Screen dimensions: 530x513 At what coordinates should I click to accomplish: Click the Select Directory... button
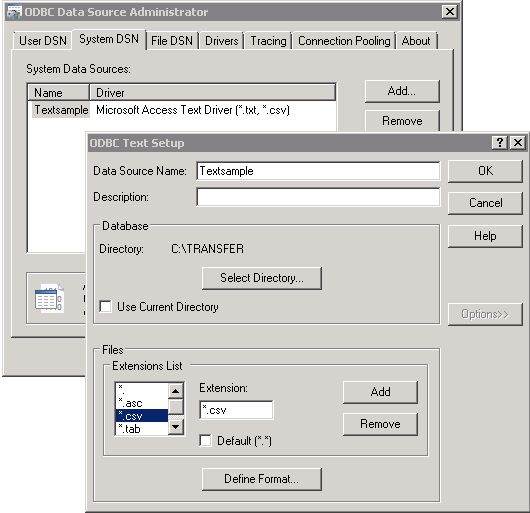tap(262, 278)
